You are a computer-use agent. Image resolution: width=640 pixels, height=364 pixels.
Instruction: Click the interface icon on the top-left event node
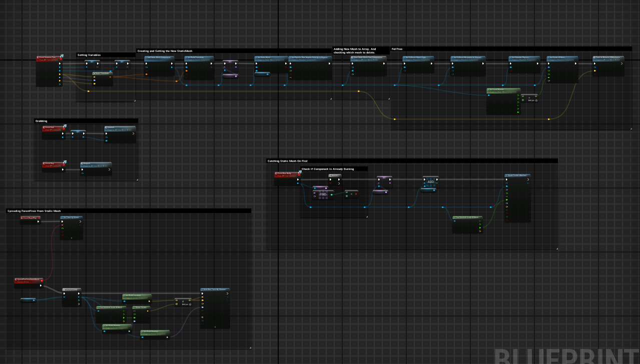coord(62,56)
